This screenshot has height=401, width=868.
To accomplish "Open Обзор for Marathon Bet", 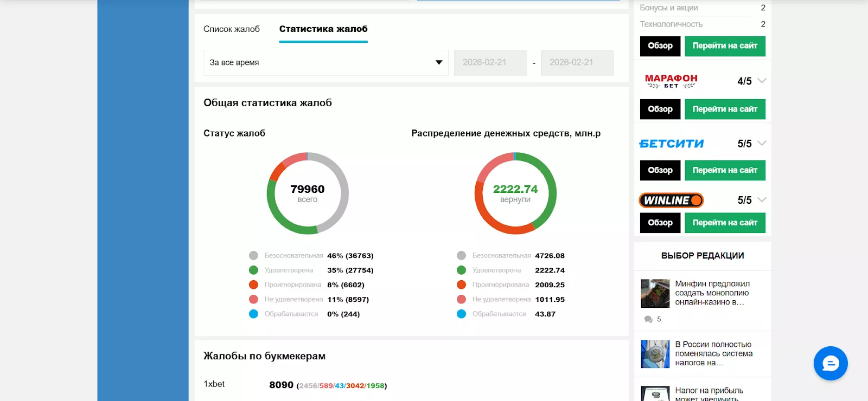I will pyautogui.click(x=660, y=109).
